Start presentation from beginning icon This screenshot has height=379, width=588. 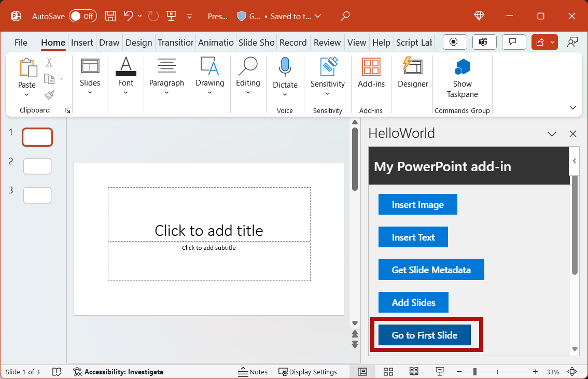pyautogui.click(x=172, y=16)
